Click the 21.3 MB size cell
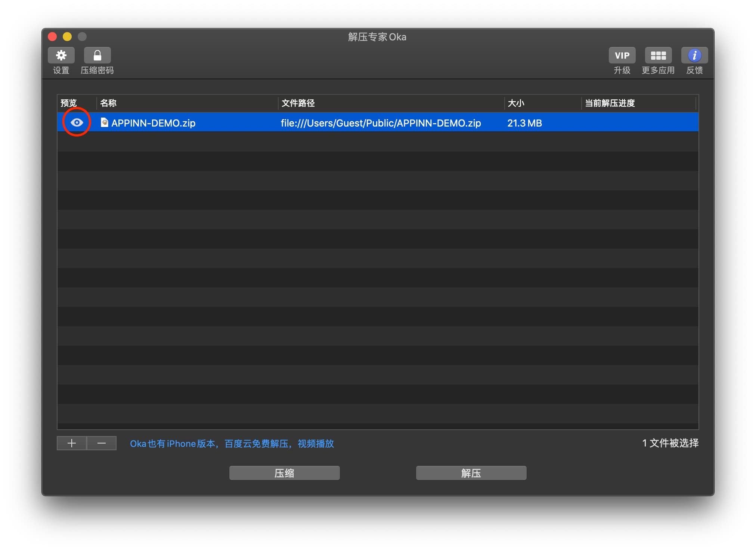This screenshot has width=756, height=551. tap(524, 123)
